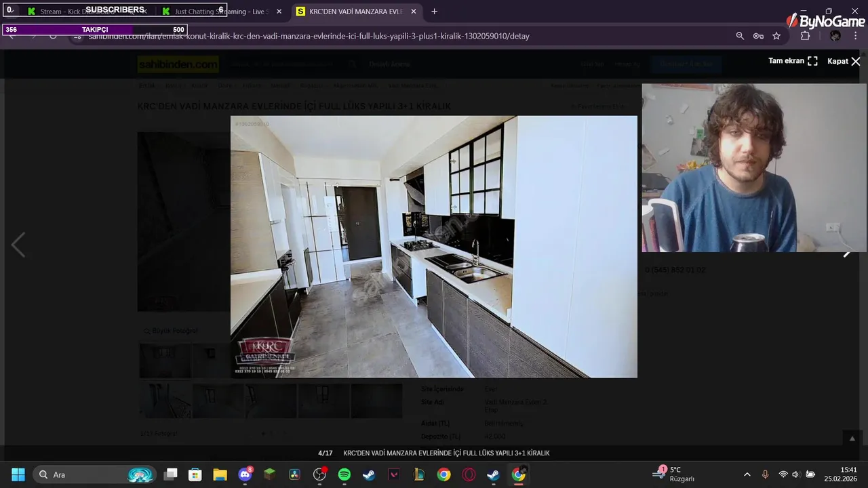The image size is (868, 488).
Task: Open the first Steam taskbar icon
Action: click(x=369, y=474)
